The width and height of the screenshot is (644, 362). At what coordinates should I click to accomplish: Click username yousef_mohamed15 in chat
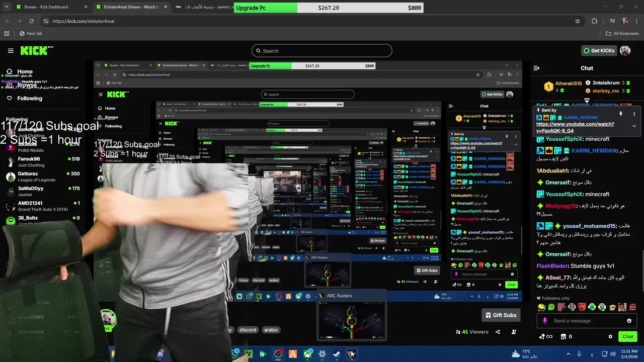pos(589,226)
